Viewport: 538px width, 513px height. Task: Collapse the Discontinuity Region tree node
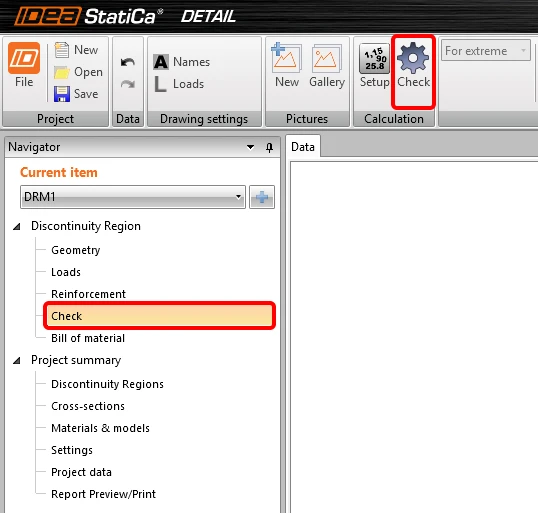(x=16, y=226)
